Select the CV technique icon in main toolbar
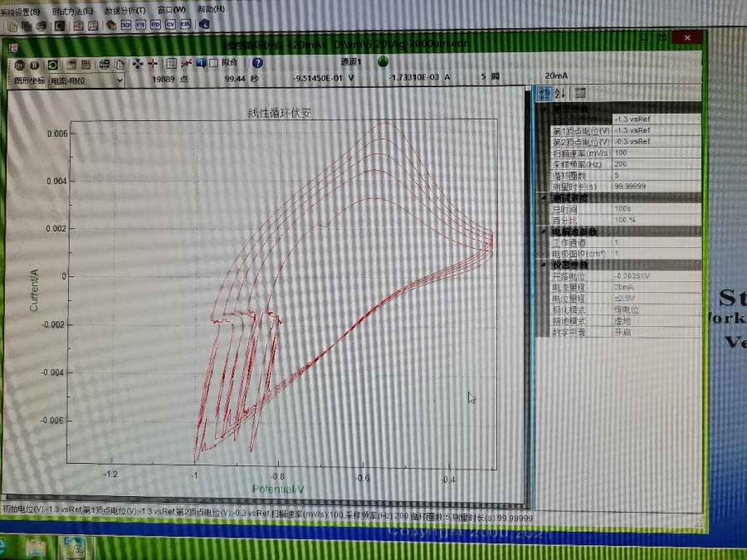 pos(170,24)
